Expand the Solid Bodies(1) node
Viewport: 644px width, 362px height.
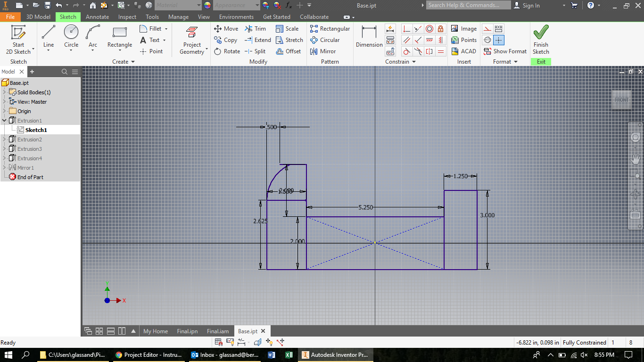coord(5,92)
